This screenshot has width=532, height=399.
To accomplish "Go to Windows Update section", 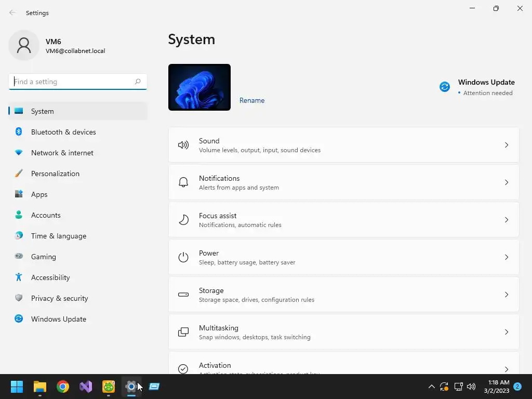I will (78, 318).
